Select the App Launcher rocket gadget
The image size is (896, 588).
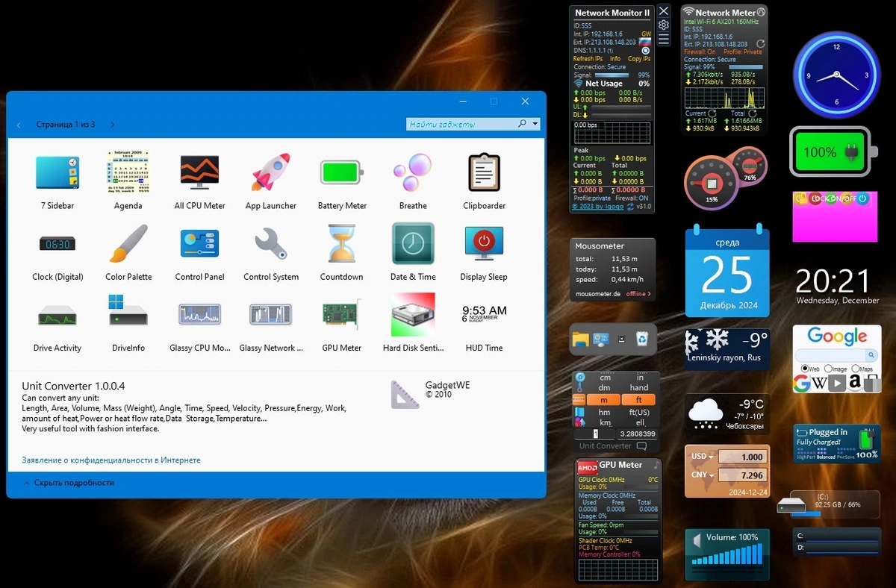pyautogui.click(x=270, y=173)
